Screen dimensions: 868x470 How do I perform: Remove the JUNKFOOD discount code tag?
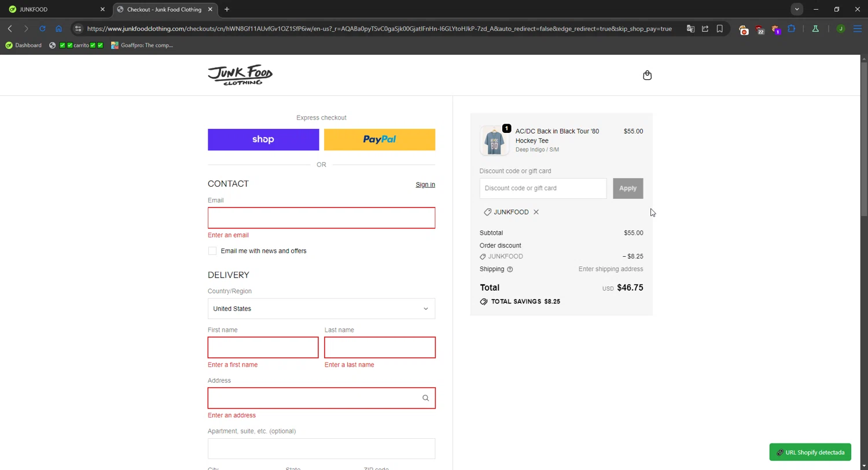coord(536,212)
